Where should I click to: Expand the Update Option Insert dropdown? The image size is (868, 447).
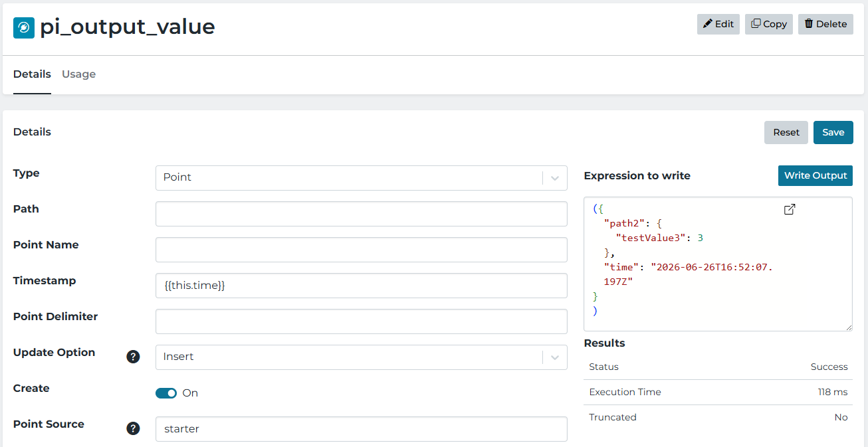[362, 357]
